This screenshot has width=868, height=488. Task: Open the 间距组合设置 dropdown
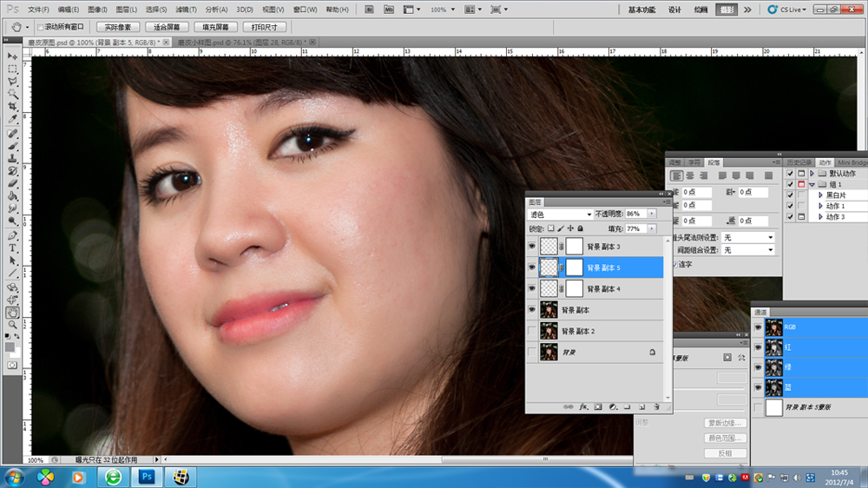tap(748, 250)
